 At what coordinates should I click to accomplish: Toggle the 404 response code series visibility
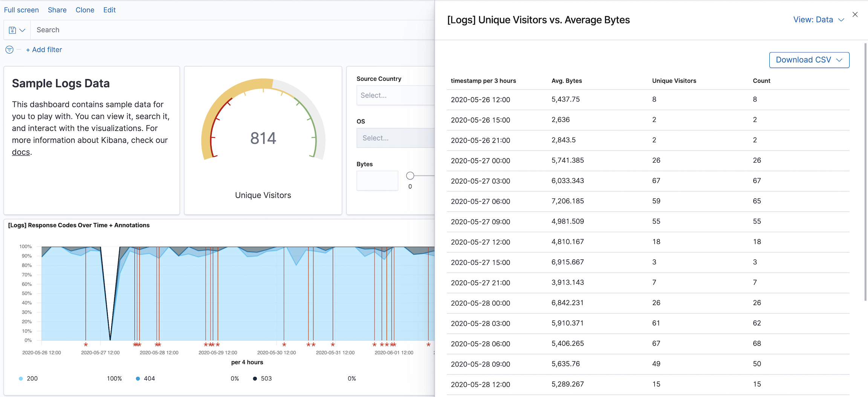[x=150, y=378]
